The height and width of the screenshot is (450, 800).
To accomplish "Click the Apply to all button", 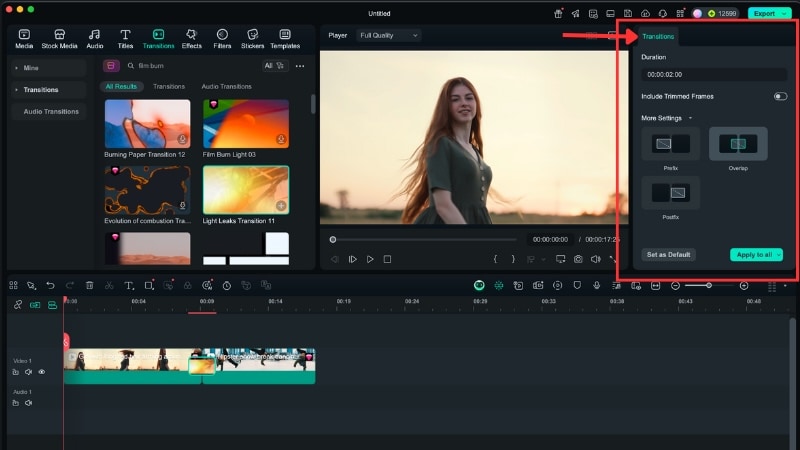I will tap(754, 255).
